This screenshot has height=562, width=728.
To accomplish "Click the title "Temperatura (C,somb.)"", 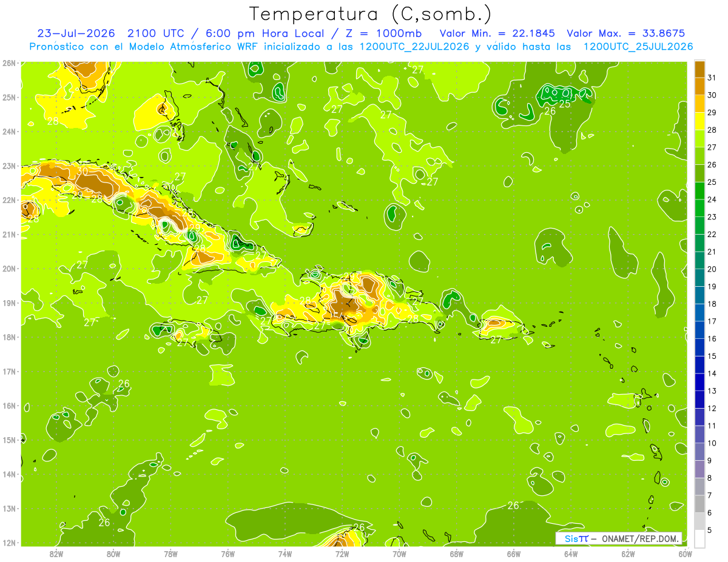I will point(371,14).
